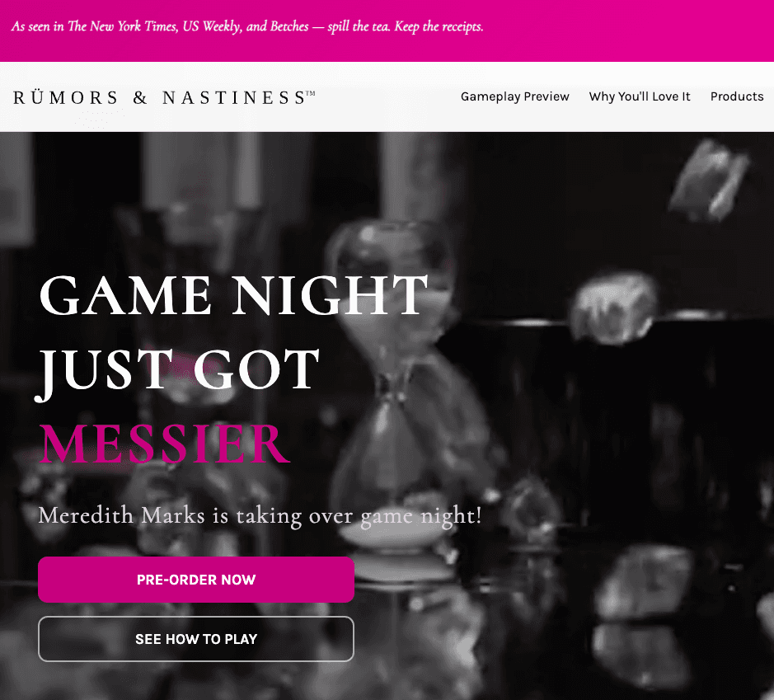Click the GAME NIGHT headline text

(233, 294)
